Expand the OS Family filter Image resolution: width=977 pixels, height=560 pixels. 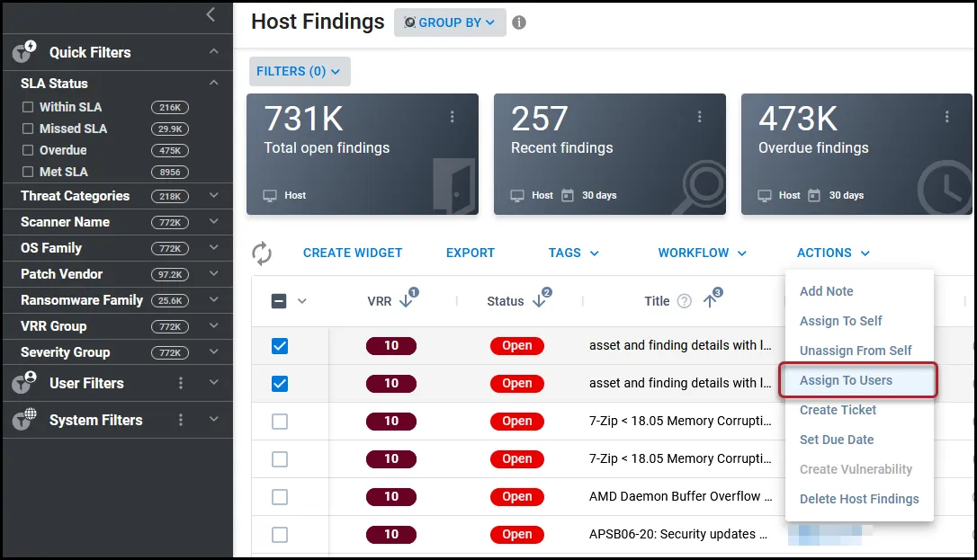[214, 248]
